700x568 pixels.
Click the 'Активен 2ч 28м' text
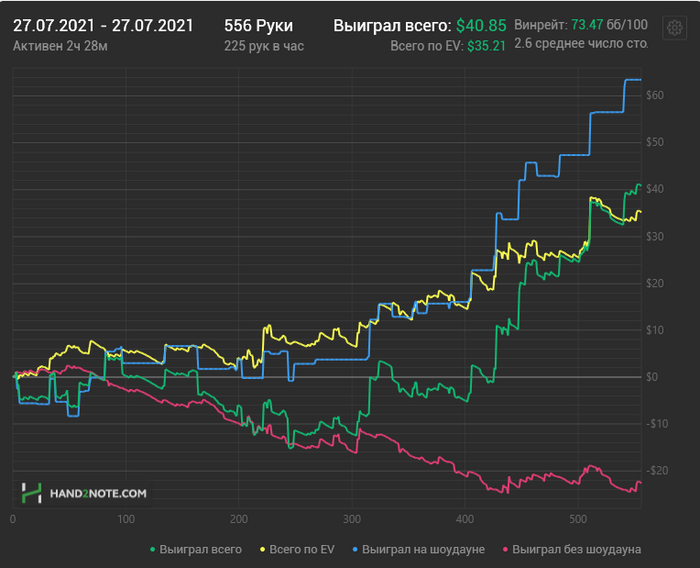coord(60,46)
